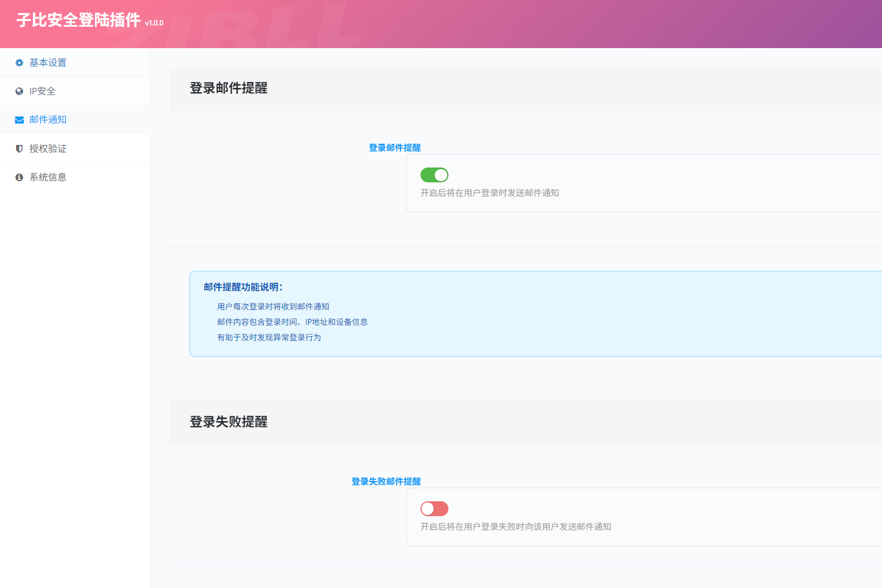Toggle the login failure email notification off-switch
Viewport: 882px width, 588px height.
point(434,508)
